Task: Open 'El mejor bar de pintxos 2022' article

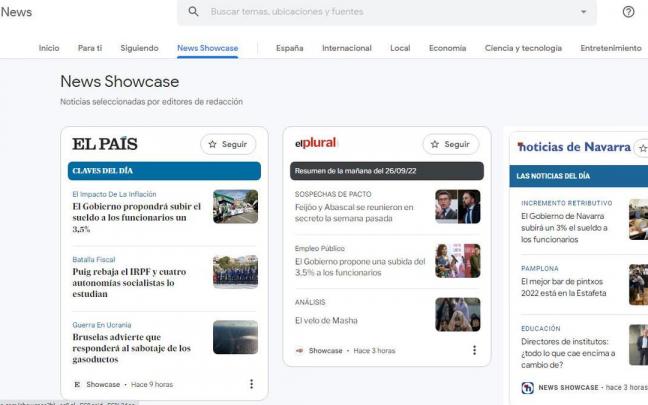Action: click(x=563, y=287)
